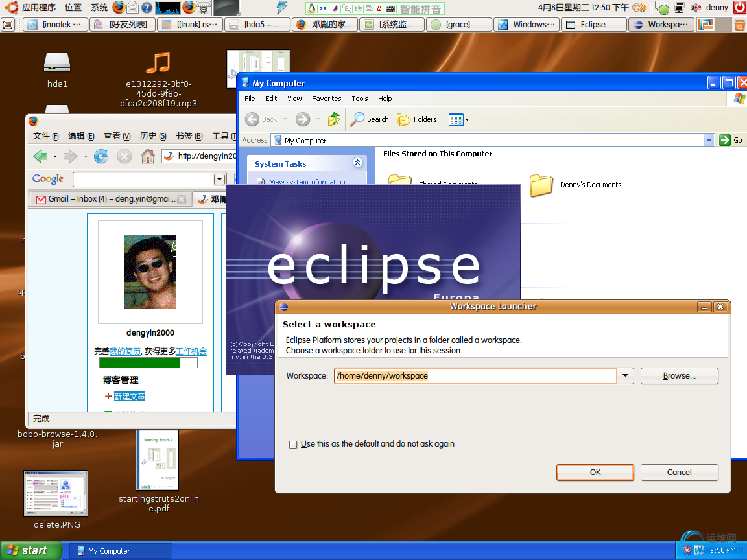The height and width of the screenshot is (560, 747).
Task: Go up one folder level in My Computer
Action: [x=334, y=119]
